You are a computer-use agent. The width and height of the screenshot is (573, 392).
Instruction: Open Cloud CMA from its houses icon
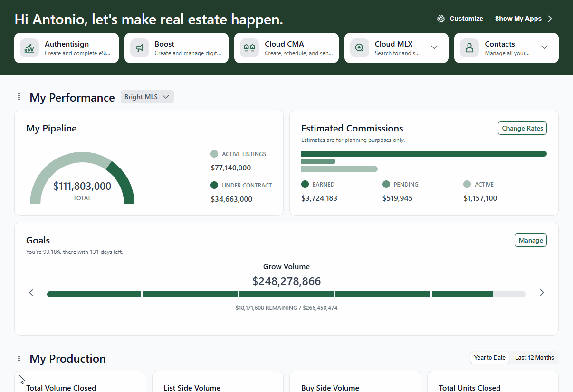[249, 48]
